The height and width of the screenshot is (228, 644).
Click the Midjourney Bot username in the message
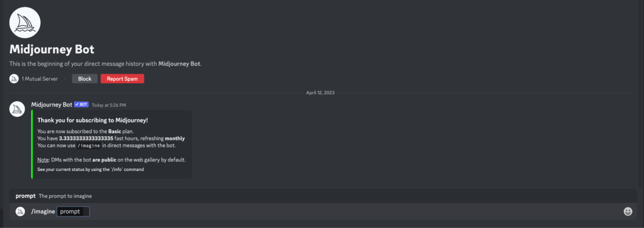tap(52, 105)
